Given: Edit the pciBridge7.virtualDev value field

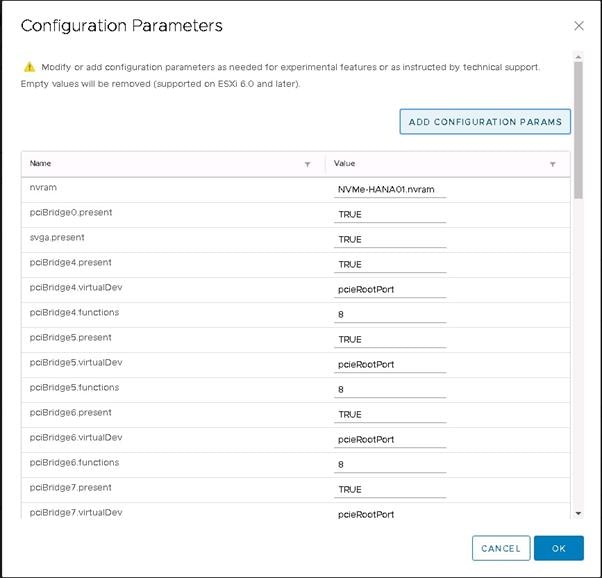Looking at the screenshot, I should [390, 514].
